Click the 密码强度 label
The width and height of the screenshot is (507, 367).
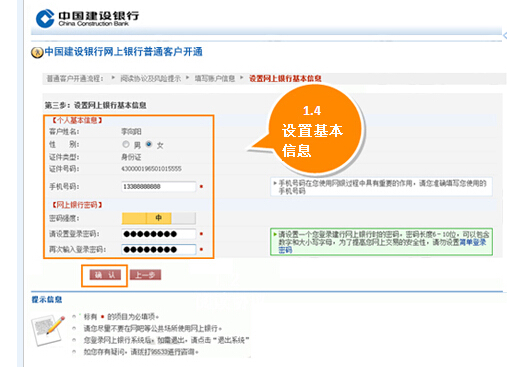[64, 218]
